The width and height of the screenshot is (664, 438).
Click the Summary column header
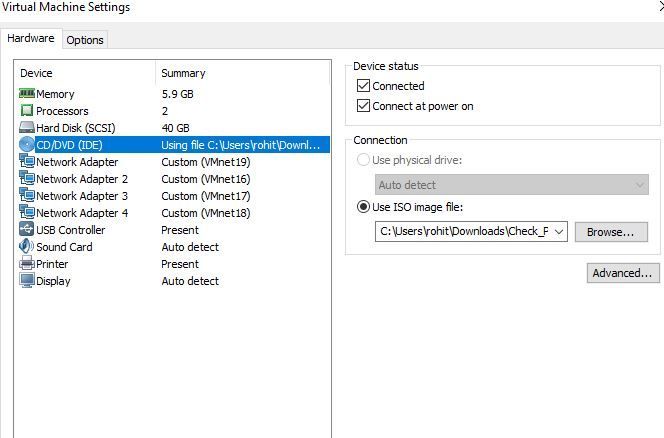click(183, 73)
